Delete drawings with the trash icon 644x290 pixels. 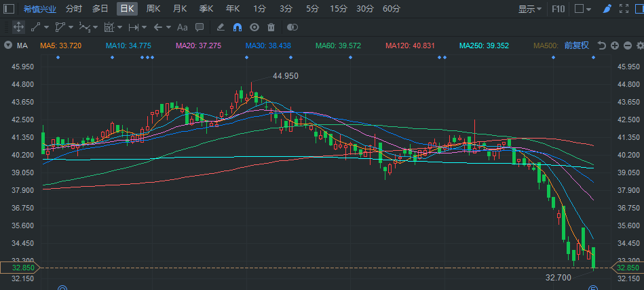click(271, 28)
